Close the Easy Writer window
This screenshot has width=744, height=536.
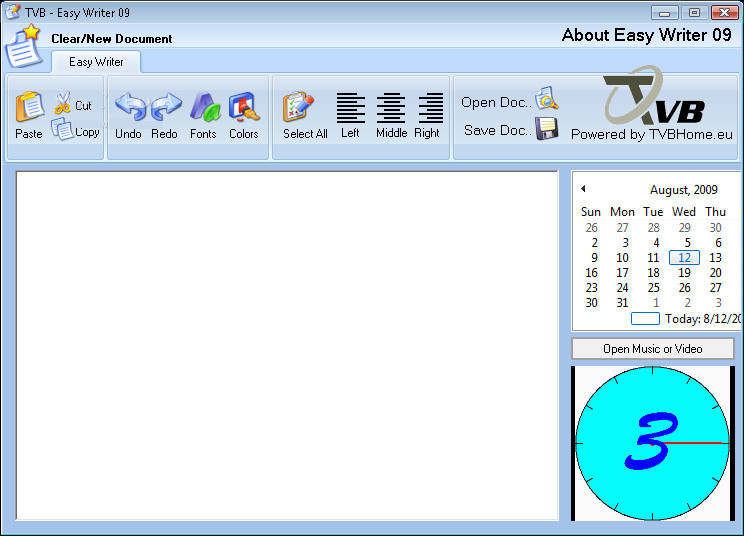click(x=724, y=13)
